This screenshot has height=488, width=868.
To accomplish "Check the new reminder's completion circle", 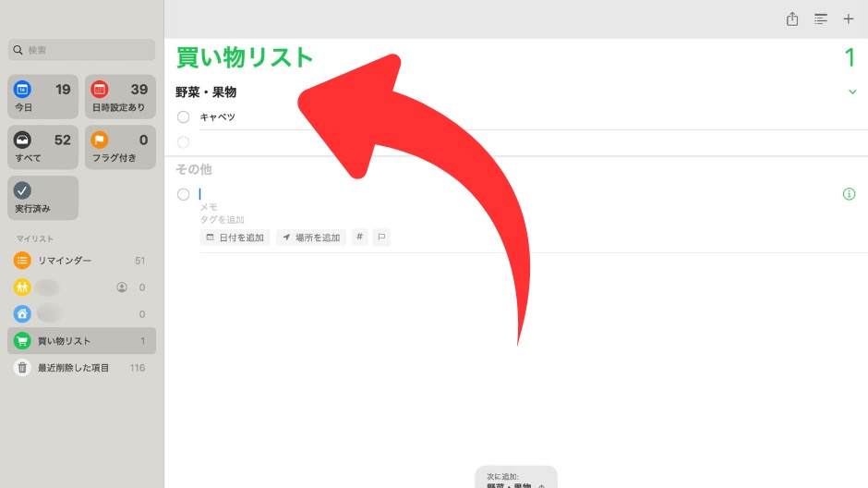I will pyautogui.click(x=183, y=194).
